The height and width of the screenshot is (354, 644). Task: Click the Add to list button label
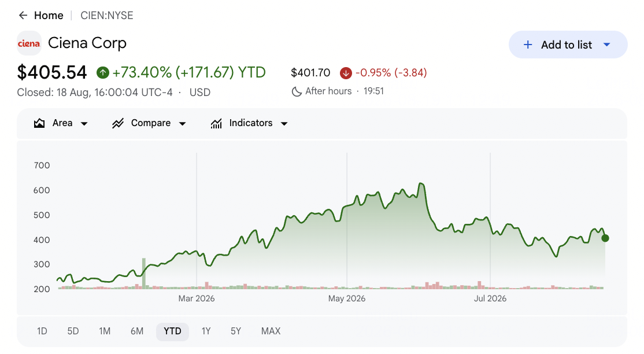567,45
